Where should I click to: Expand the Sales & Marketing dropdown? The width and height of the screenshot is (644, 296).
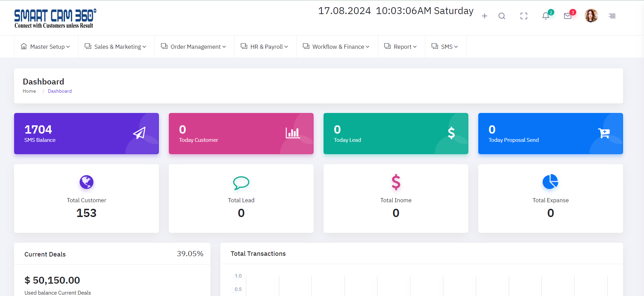point(116,47)
